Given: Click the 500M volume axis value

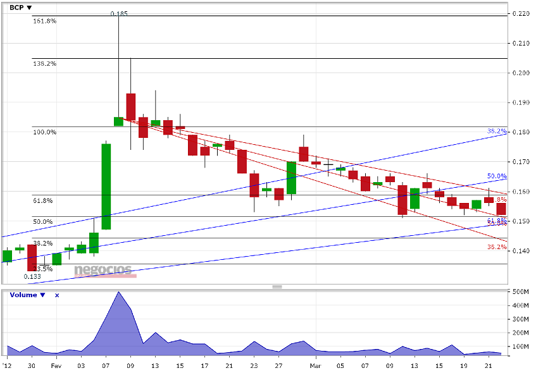Looking at the screenshot, I should (x=521, y=292).
